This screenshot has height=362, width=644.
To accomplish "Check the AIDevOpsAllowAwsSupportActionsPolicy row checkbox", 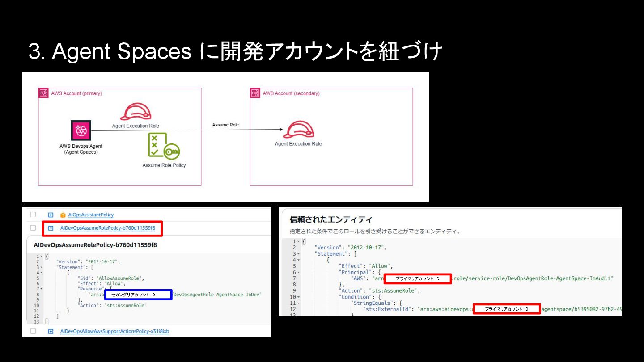I will pyautogui.click(x=33, y=331).
